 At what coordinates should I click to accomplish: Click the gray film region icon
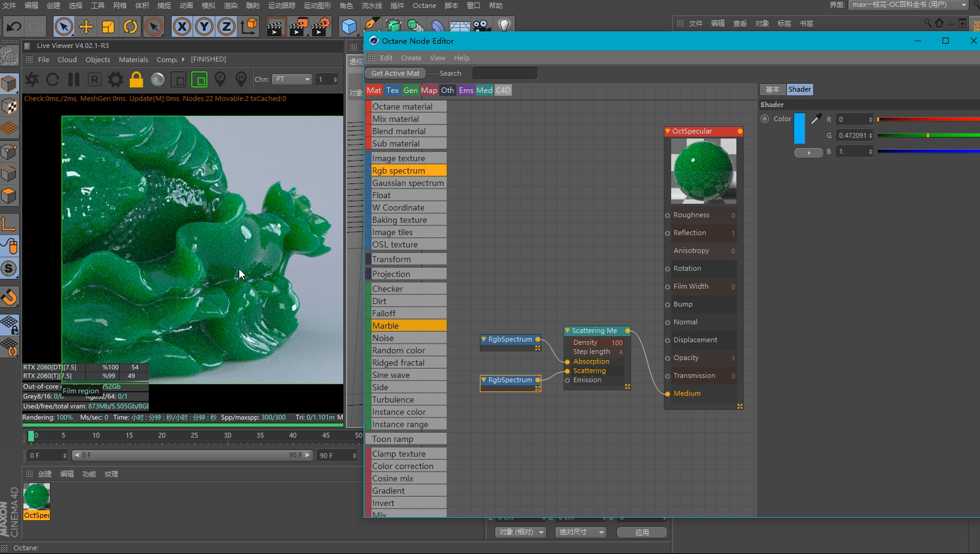(x=178, y=79)
